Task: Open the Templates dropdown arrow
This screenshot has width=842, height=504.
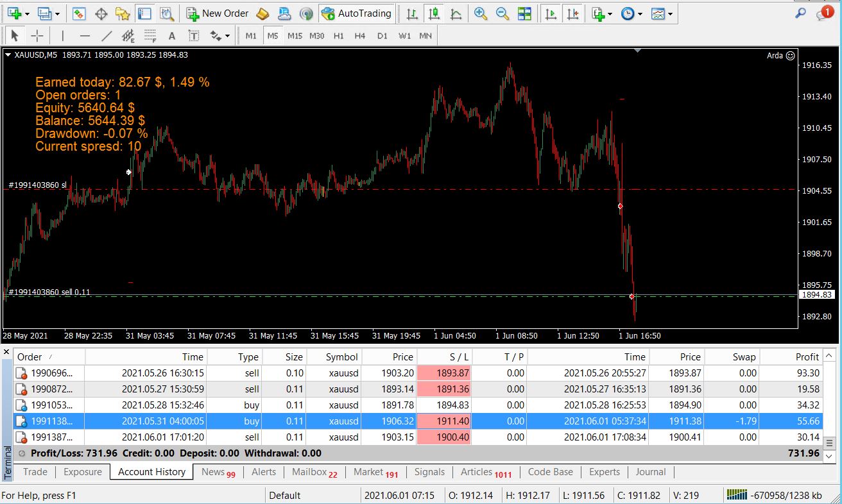Action: pyautogui.click(x=671, y=13)
